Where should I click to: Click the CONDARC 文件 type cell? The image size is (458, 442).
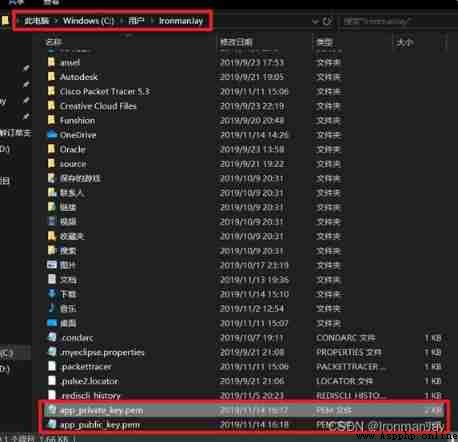pos(346,338)
